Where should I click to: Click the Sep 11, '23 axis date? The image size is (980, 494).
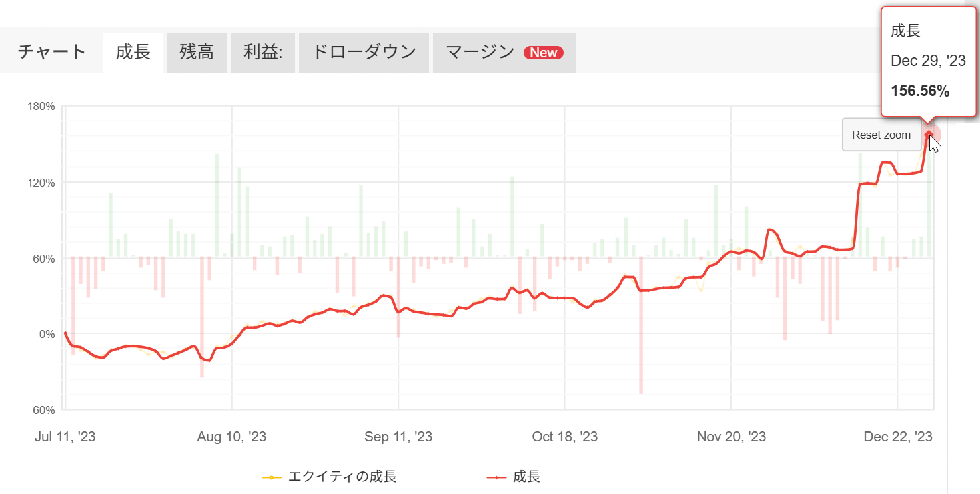point(398,437)
